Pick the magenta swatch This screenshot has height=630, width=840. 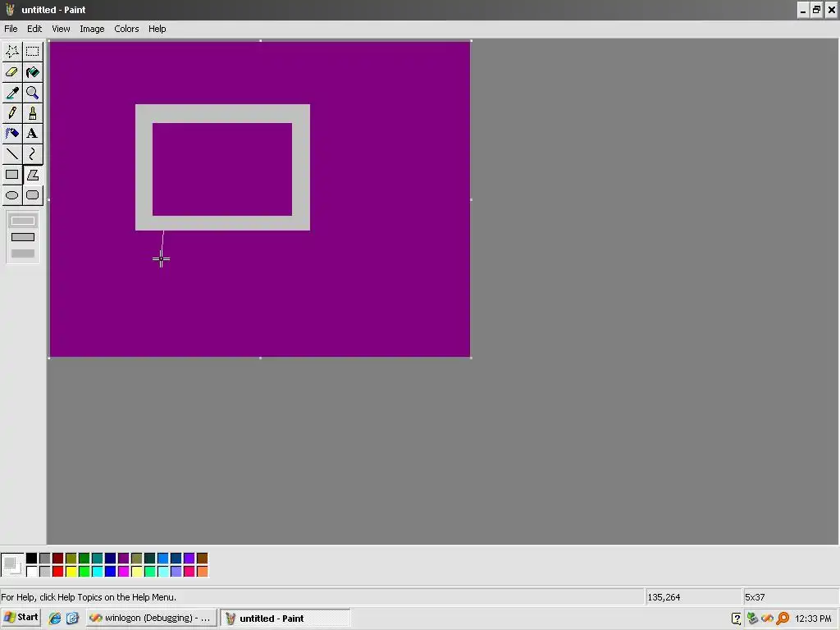(x=124, y=572)
